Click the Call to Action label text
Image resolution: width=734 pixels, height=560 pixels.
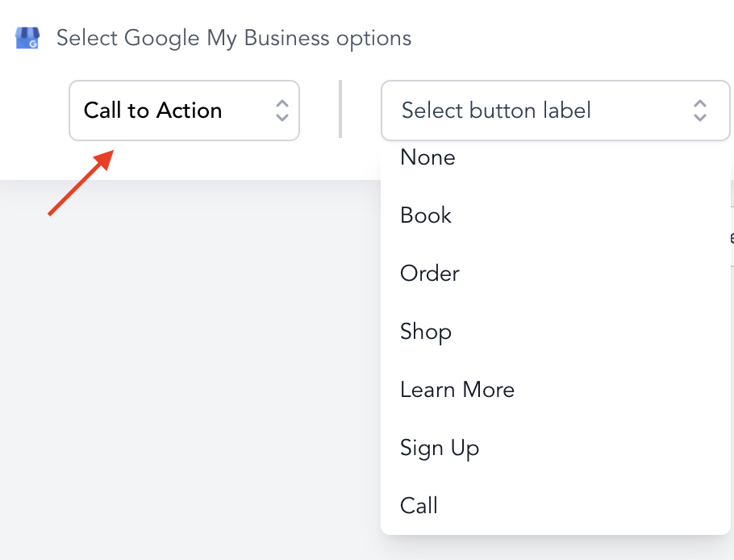point(152,111)
